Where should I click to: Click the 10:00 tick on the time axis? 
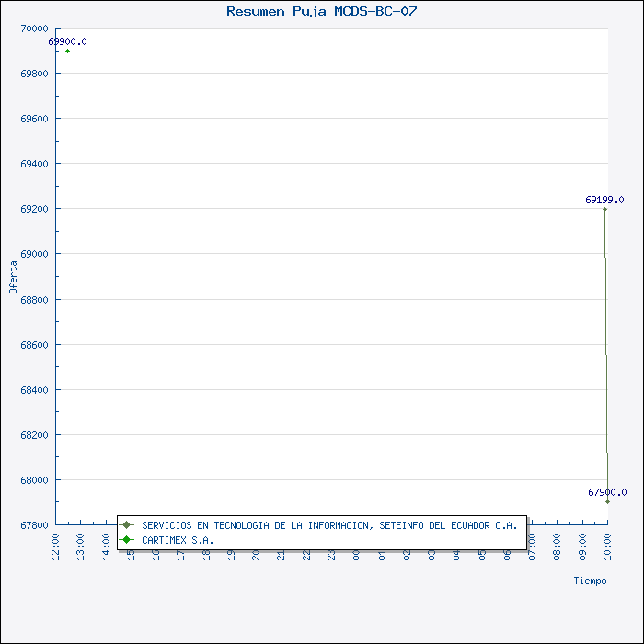(607, 543)
